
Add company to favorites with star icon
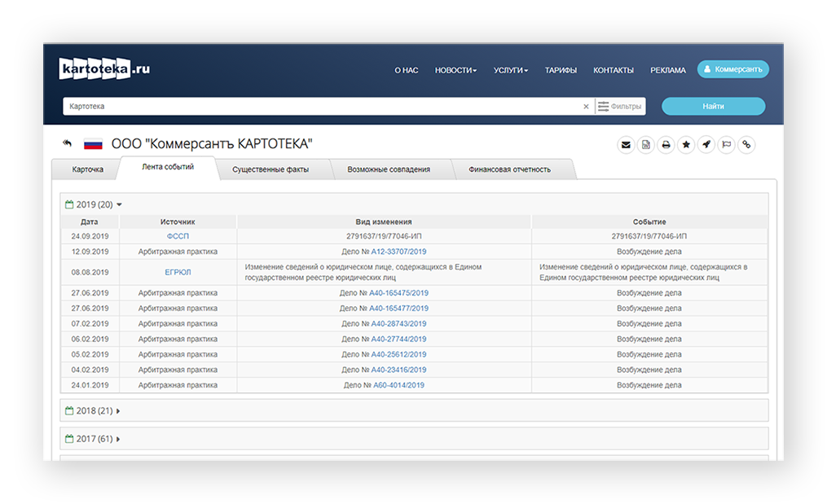point(686,144)
